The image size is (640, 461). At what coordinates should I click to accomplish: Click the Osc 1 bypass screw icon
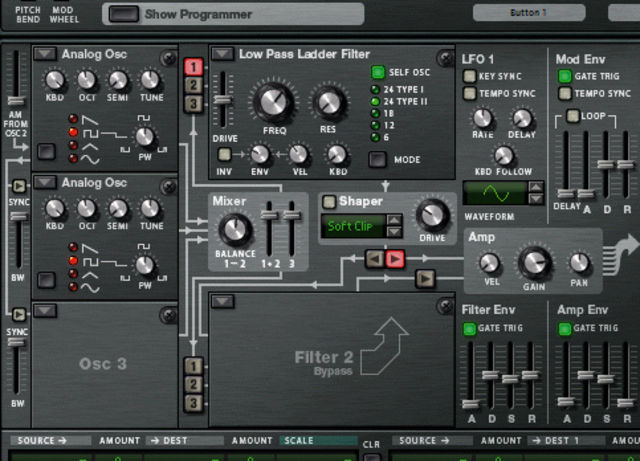coord(168,58)
